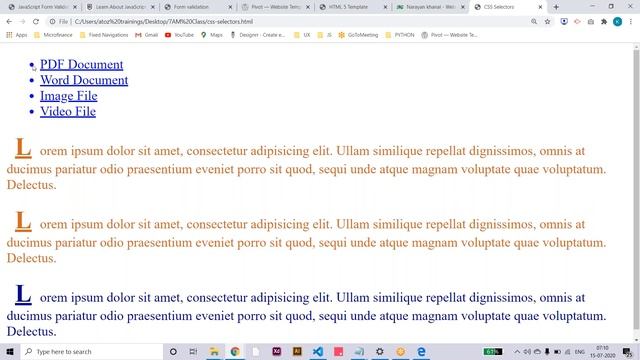
Task: Click the Type here to search box
Action: click(92, 351)
